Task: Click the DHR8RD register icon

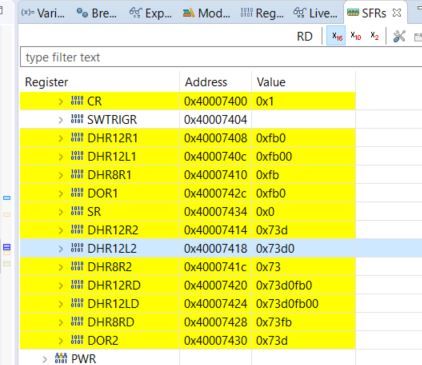Action: click(x=77, y=322)
